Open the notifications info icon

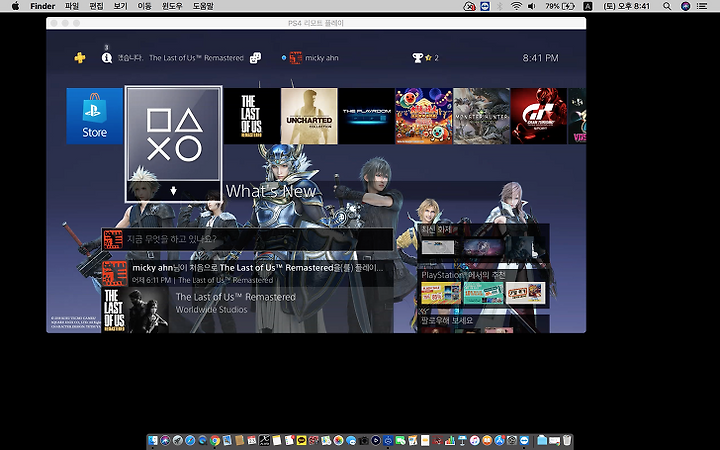pos(107,58)
